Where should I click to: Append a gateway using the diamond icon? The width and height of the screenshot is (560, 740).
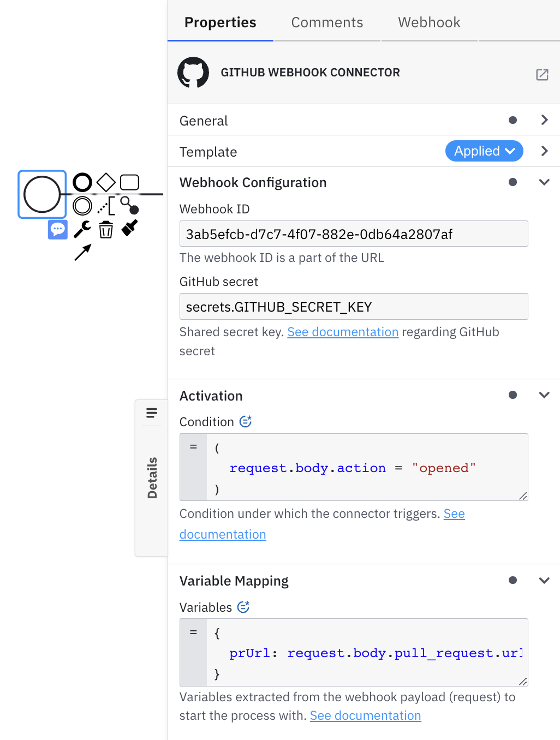pos(105,182)
